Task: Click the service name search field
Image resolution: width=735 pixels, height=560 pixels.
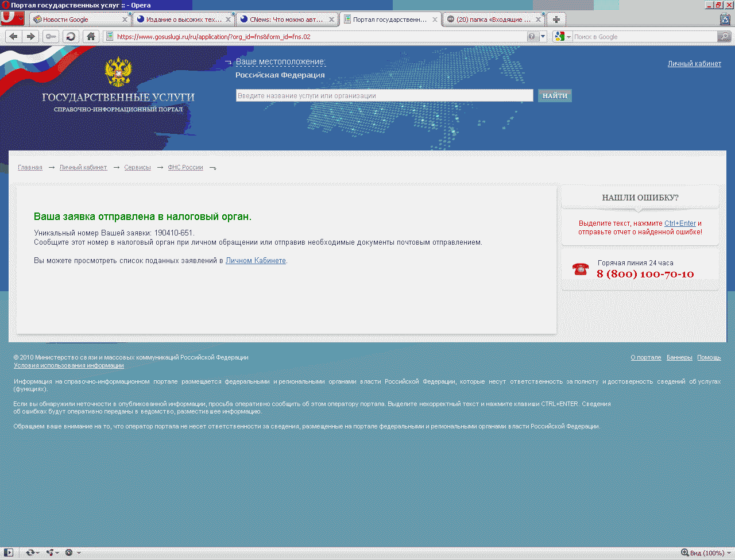Action: pos(384,96)
